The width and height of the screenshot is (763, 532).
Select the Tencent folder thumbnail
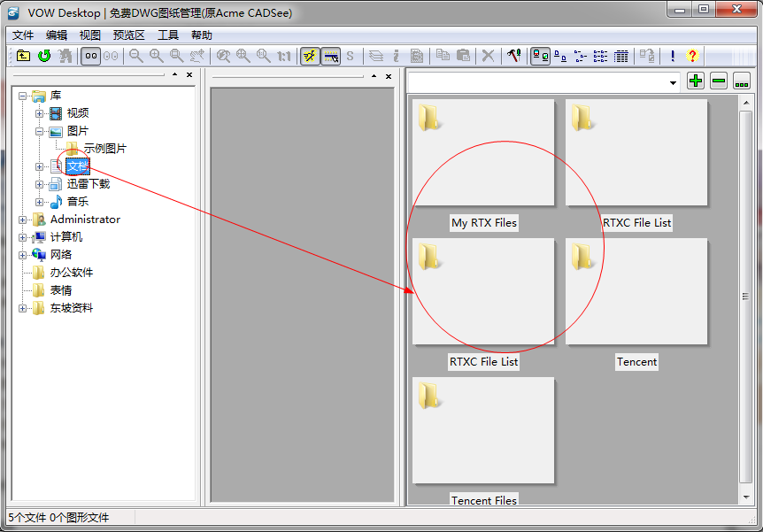pos(636,291)
